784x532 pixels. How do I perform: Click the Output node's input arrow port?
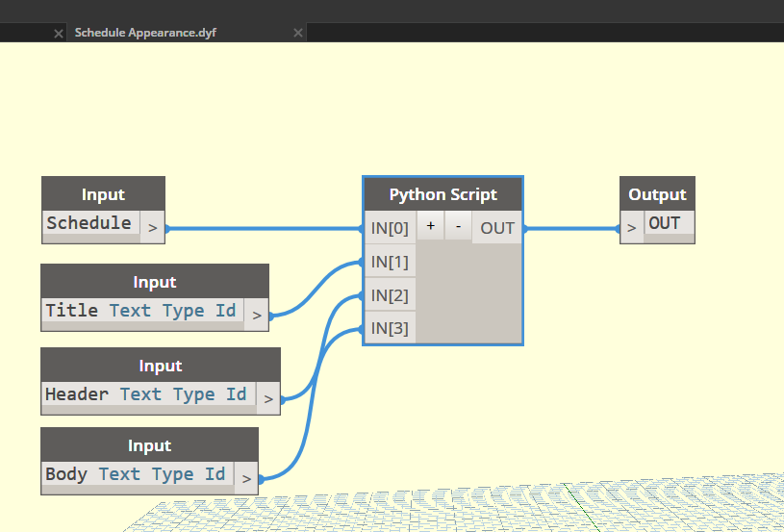pyautogui.click(x=632, y=228)
